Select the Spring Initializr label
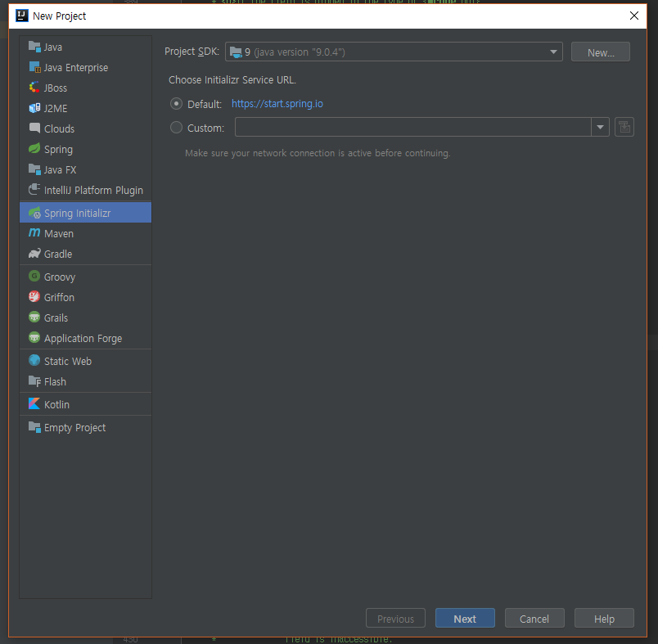 tap(77, 214)
